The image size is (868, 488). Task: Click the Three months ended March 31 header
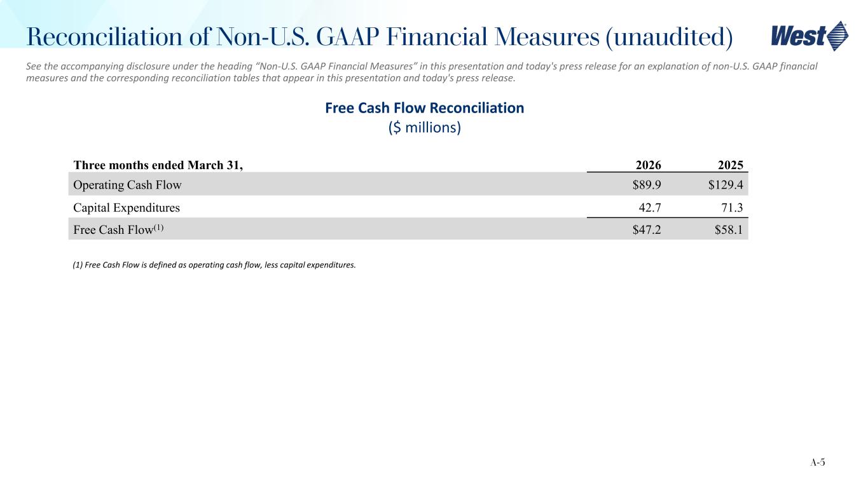[158, 165]
